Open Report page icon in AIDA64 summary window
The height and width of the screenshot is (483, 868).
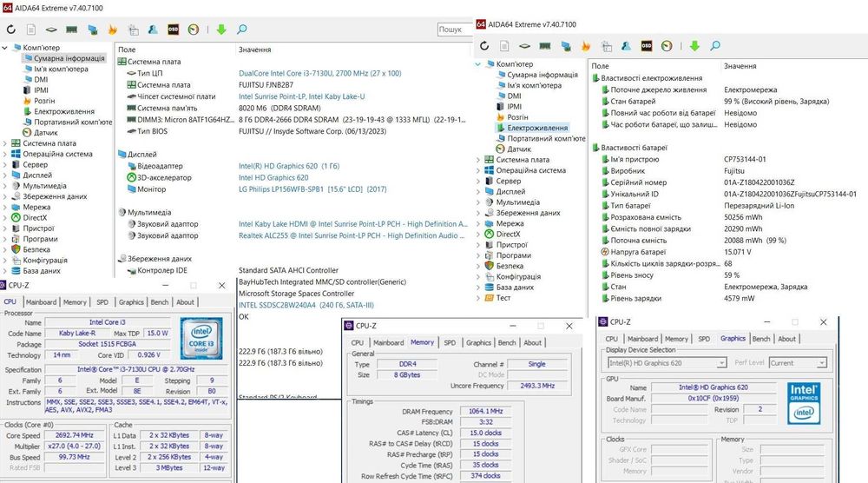(31, 30)
